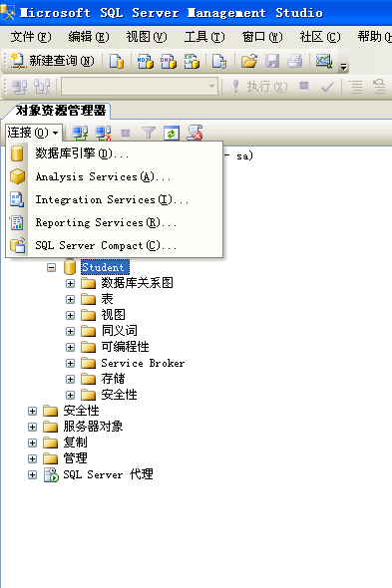This screenshot has width=392, height=588.
Task: Collapse the Student database node
Action: (x=52, y=267)
